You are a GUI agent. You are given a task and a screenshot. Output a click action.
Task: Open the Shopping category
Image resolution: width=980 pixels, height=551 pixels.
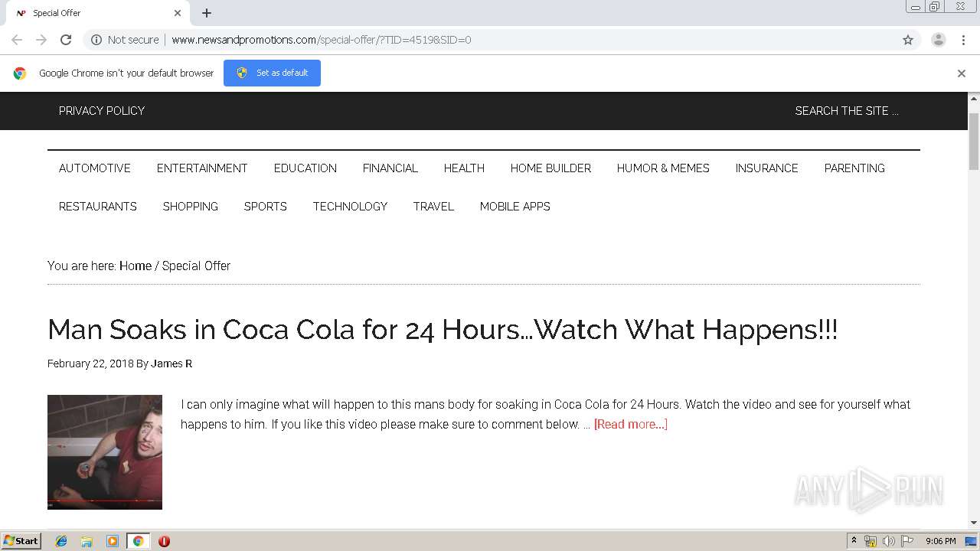[x=191, y=207]
